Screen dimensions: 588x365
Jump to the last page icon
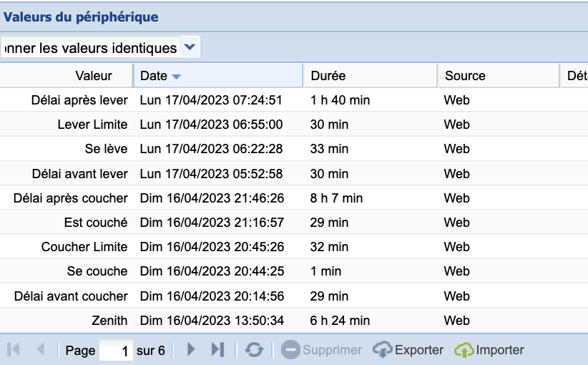pos(217,350)
